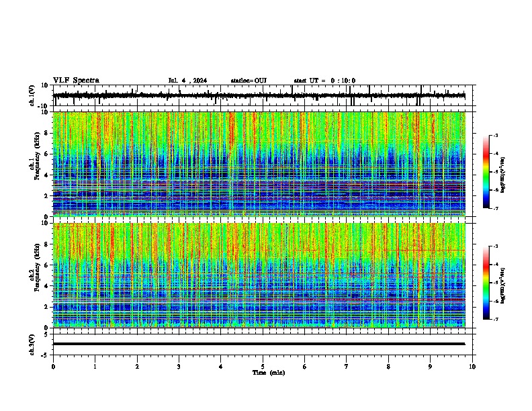
Task: Click the ch.2 spectrogram color scale bar
Action: pos(486,283)
